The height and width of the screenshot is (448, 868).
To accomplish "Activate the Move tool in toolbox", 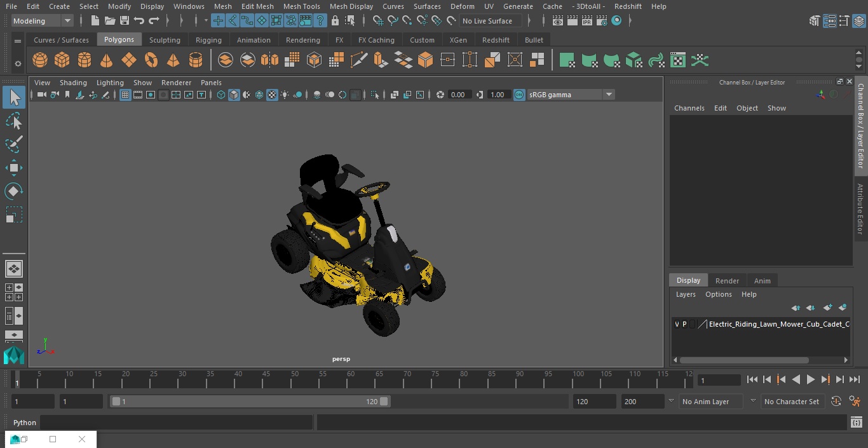I will 14,168.
